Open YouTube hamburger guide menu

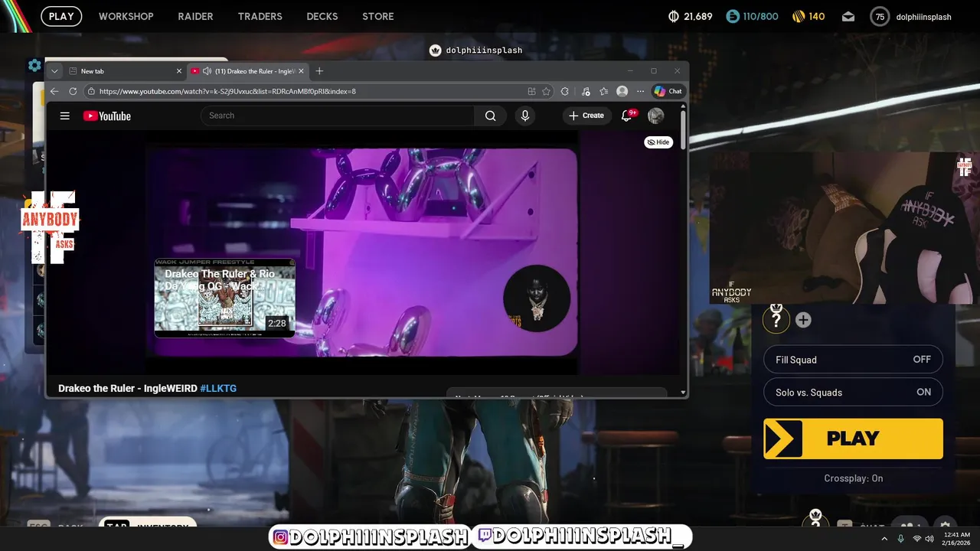click(x=65, y=116)
